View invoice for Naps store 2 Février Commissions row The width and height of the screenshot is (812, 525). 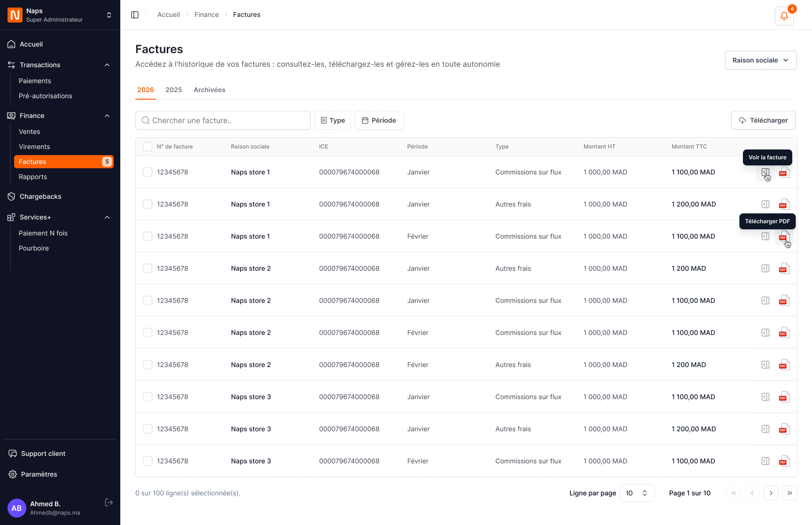tap(765, 332)
